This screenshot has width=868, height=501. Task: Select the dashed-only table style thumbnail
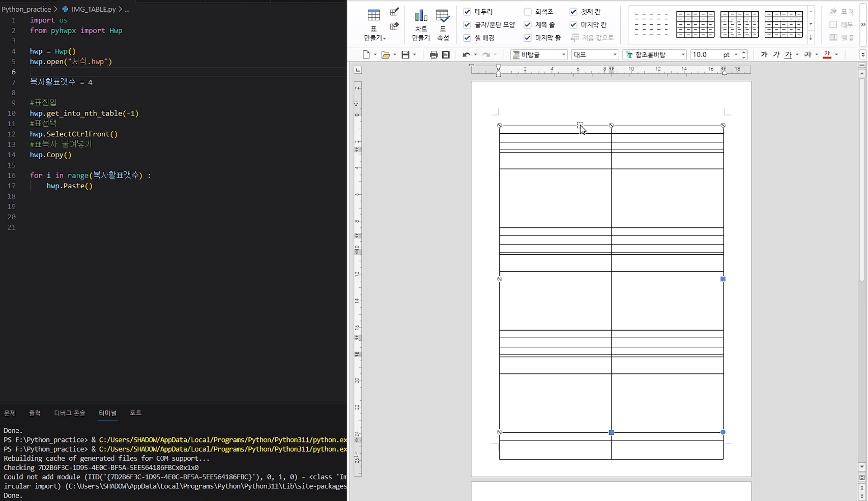pos(651,24)
